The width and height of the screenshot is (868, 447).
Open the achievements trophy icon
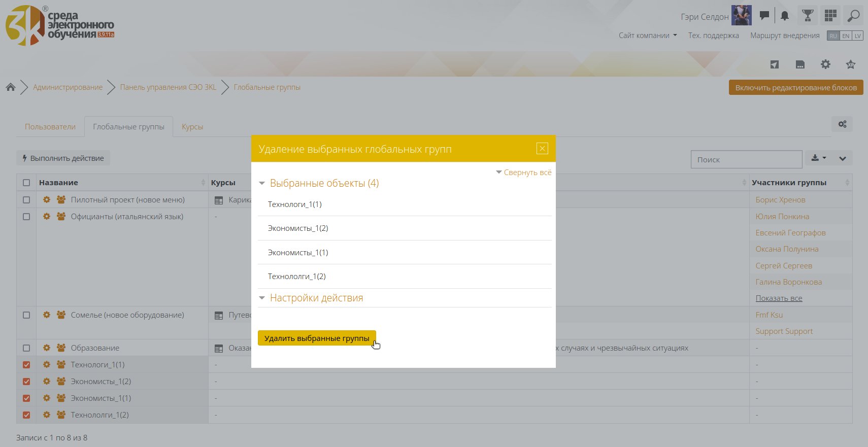point(807,16)
